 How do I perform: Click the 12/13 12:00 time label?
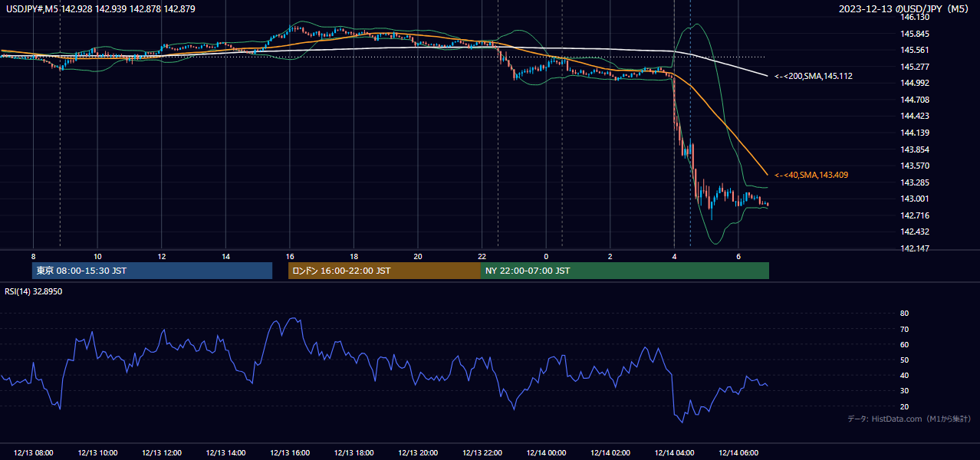click(162, 453)
